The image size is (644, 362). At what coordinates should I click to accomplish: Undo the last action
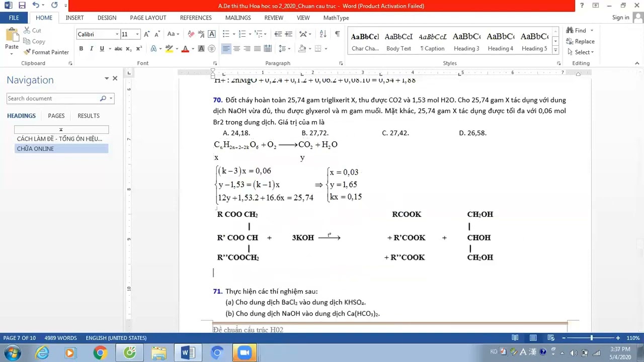pyautogui.click(x=36, y=6)
